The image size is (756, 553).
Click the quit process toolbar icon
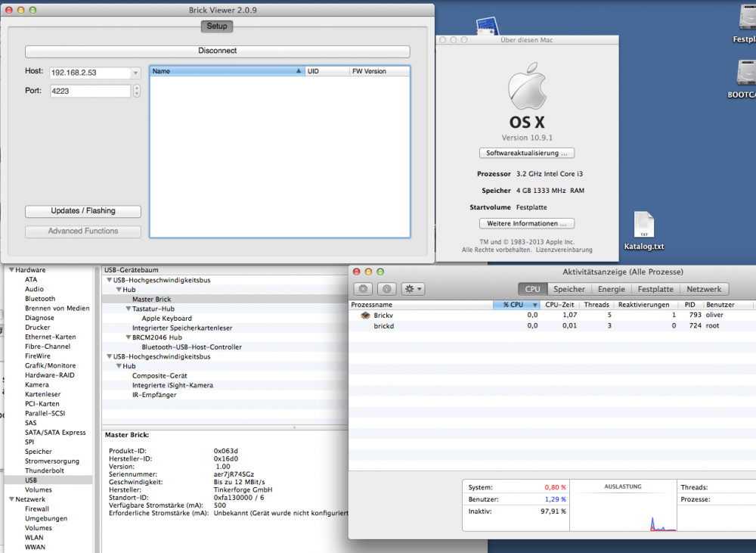click(x=364, y=289)
